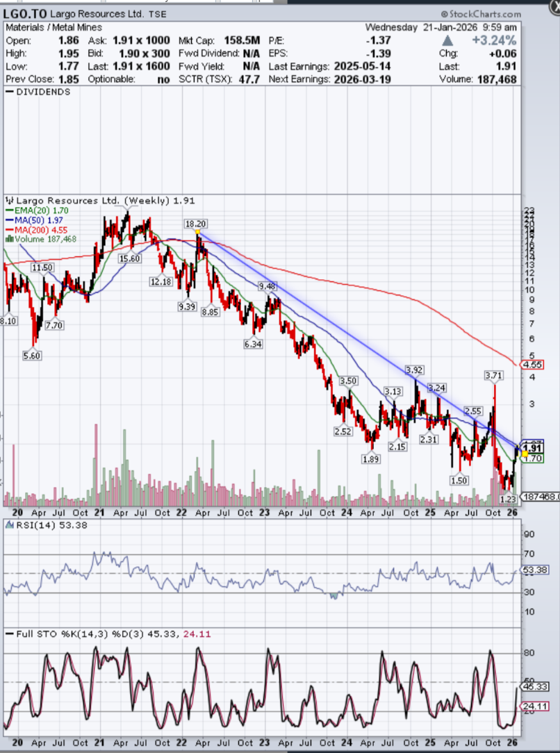
Task: Select the Low value 1.77
Action: tap(68, 66)
